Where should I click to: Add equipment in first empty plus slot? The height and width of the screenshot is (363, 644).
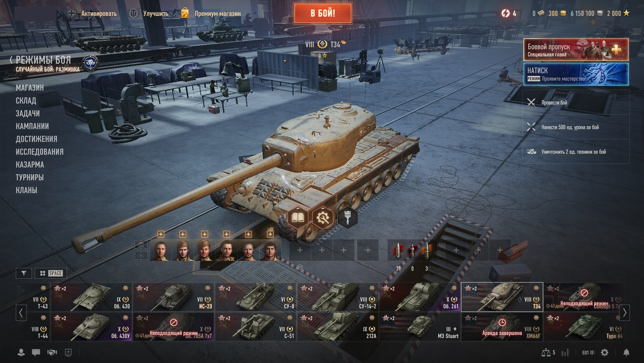(x=300, y=250)
